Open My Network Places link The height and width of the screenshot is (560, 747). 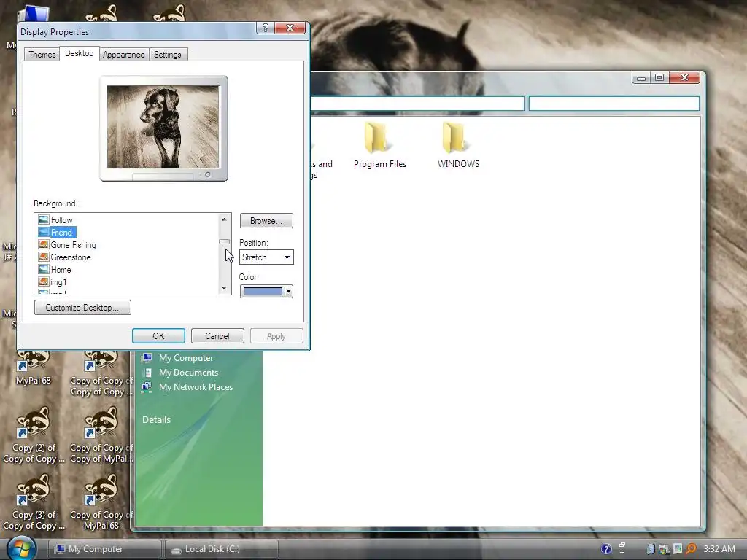(196, 387)
